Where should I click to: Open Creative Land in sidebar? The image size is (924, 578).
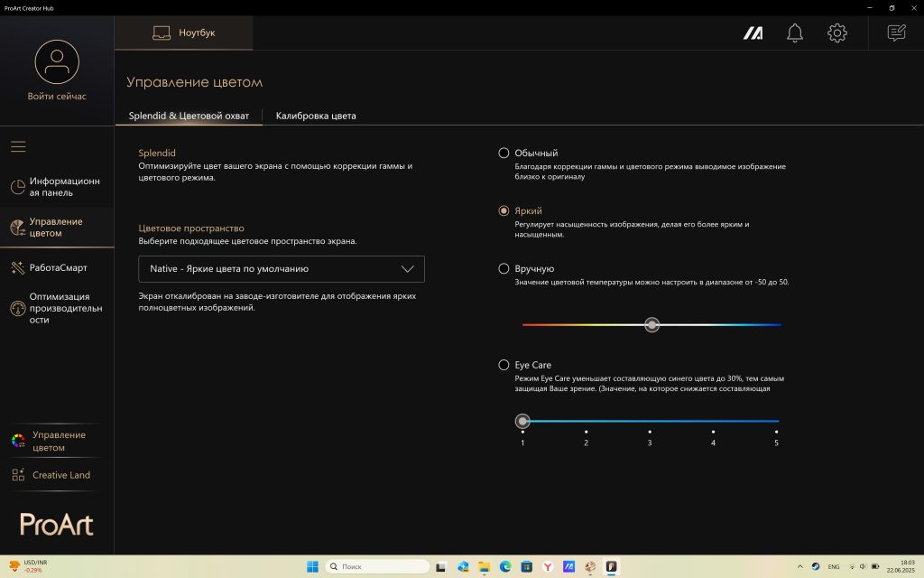point(51,475)
